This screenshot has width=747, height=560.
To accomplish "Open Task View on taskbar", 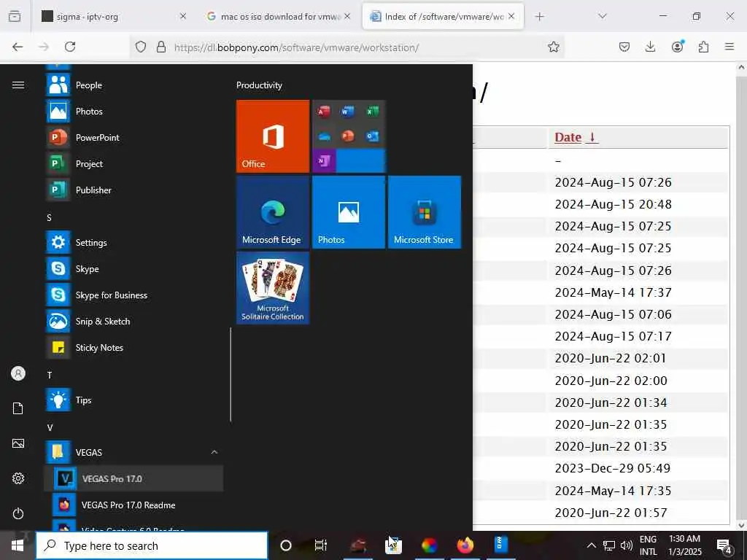I will pyautogui.click(x=321, y=545).
